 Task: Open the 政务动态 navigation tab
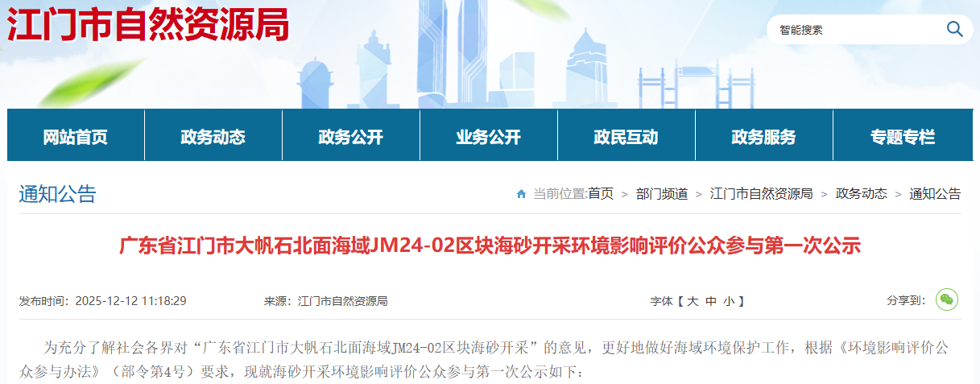tap(213, 137)
